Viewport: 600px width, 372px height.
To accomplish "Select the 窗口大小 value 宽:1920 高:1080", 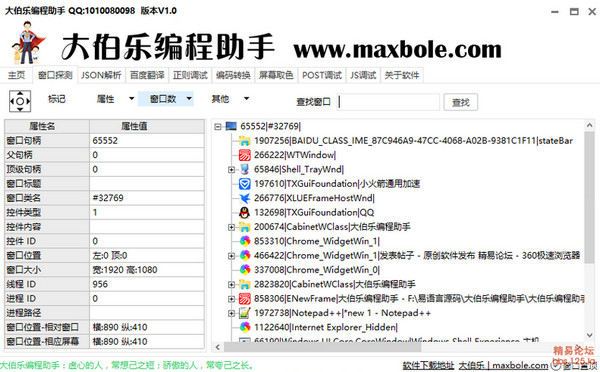I will click(x=147, y=270).
